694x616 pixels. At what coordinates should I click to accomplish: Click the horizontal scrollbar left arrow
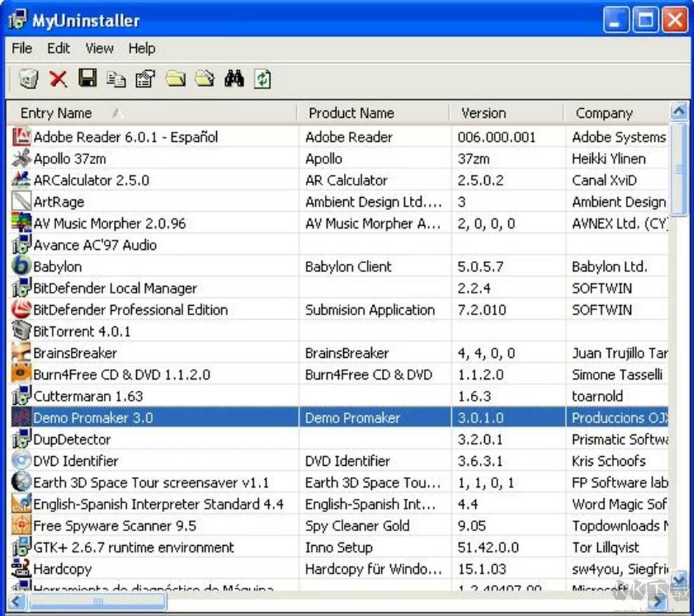tap(18, 601)
